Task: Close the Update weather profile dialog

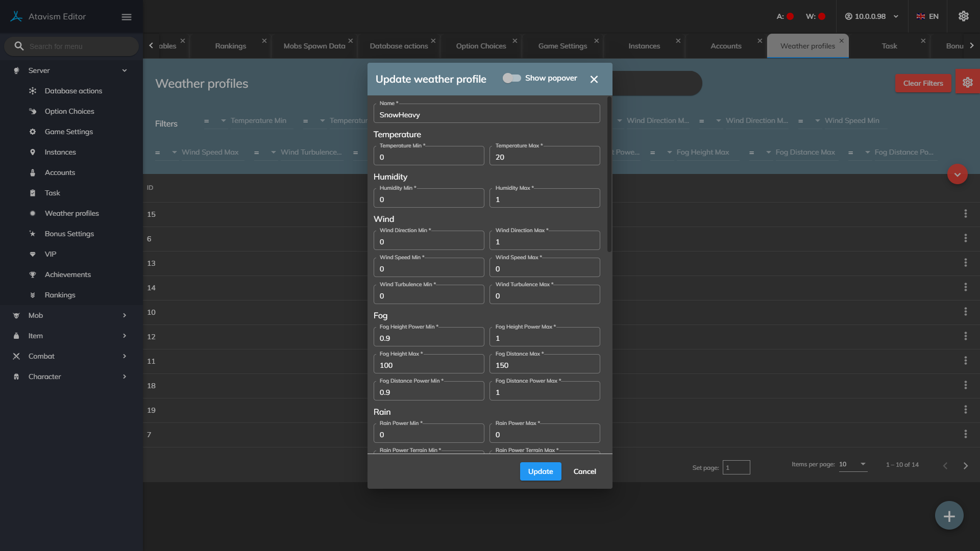Action: coord(594,79)
